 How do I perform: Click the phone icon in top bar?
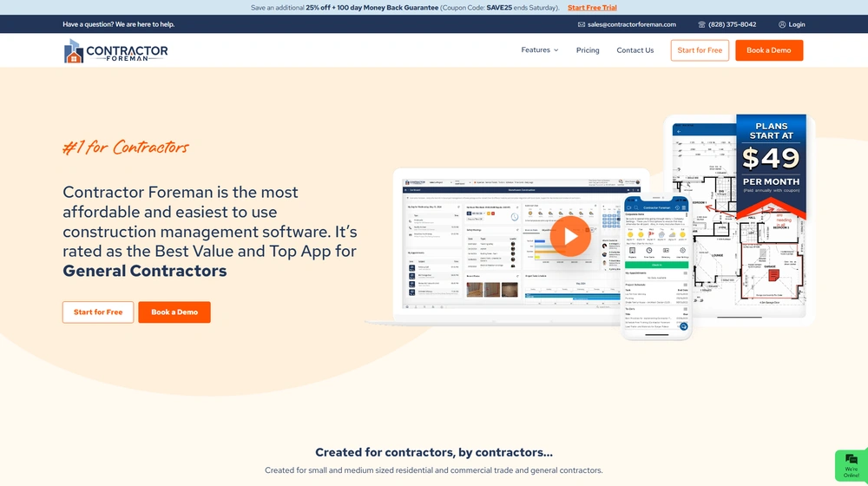pyautogui.click(x=701, y=24)
